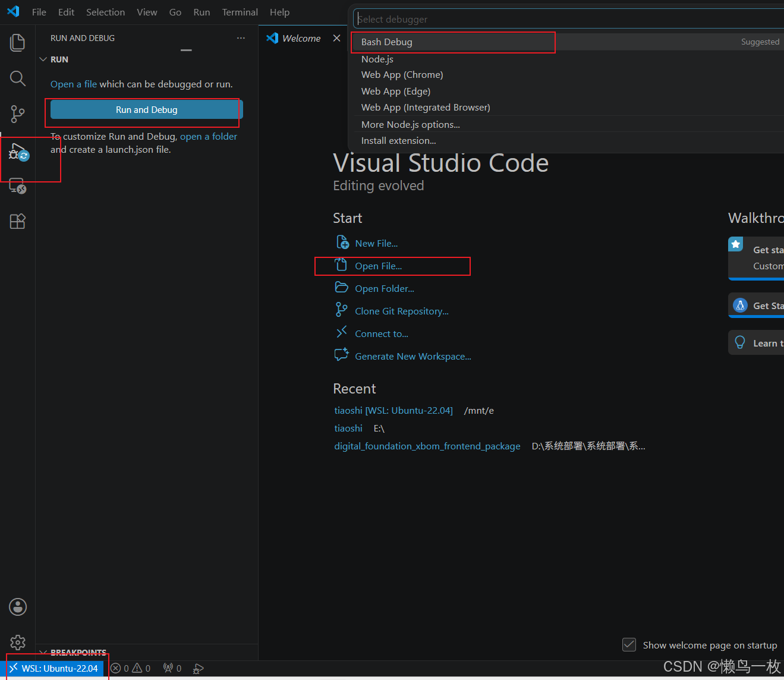Choose Bash Debug from debugger list

click(x=568, y=42)
